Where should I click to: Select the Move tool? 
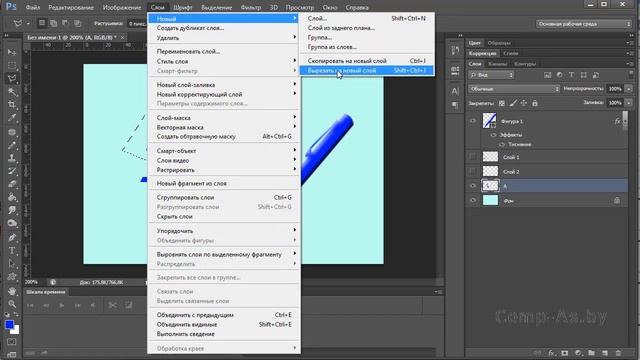tap(12, 52)
